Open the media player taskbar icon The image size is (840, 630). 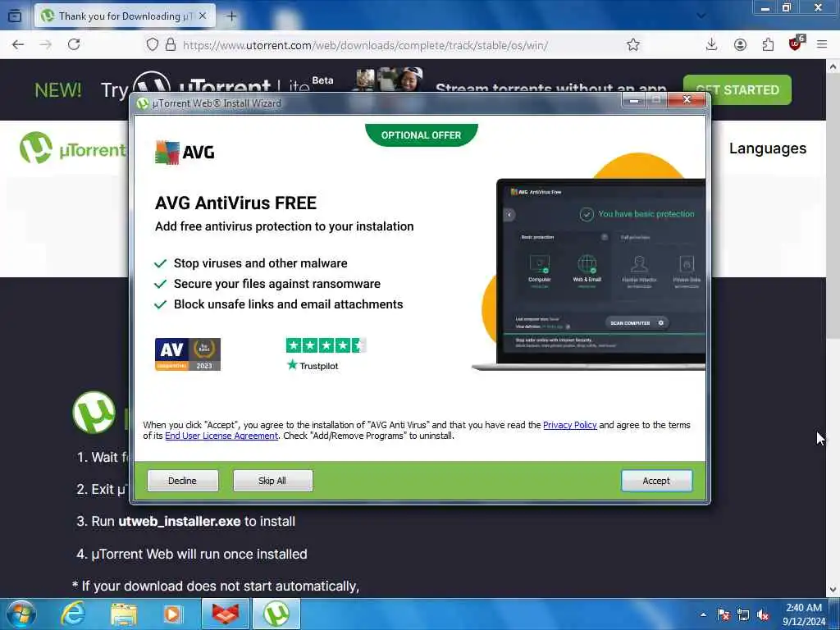172,614
